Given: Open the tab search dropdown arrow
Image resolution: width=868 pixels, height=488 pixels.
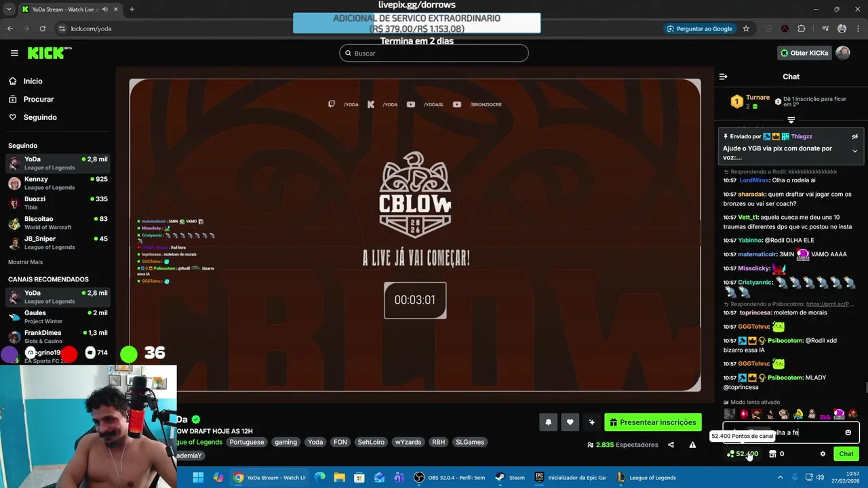Looking at the screenshot, I should (8, 9).
